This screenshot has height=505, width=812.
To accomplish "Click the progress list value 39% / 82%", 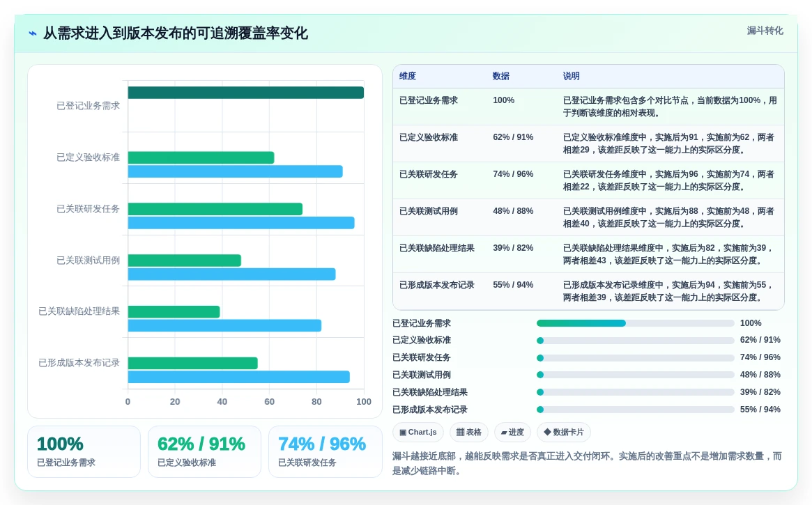I will click(x=760, y=392).
